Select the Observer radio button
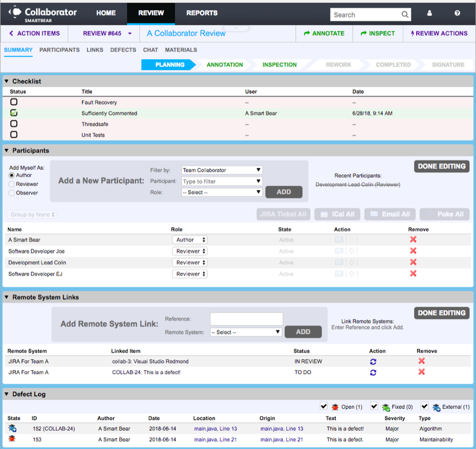 pos(11,193)
